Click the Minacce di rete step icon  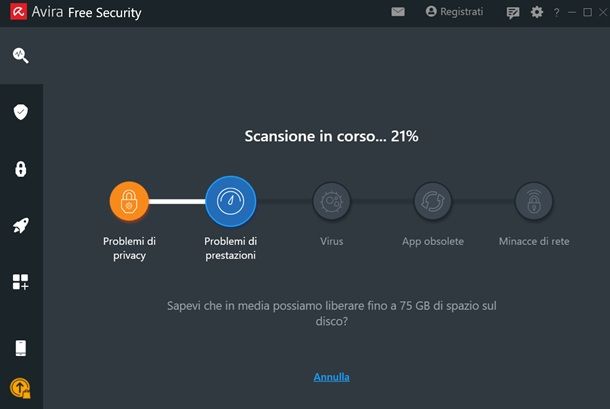pos(534,202)
